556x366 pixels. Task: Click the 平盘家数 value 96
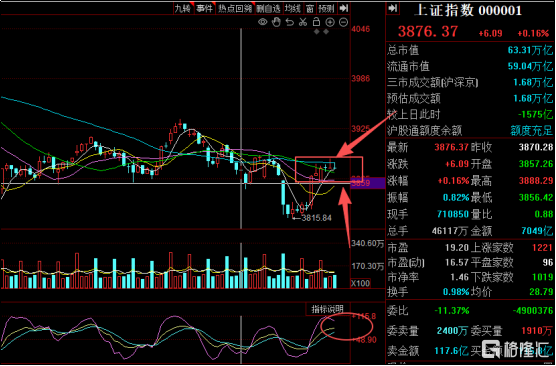pos(548,262)
